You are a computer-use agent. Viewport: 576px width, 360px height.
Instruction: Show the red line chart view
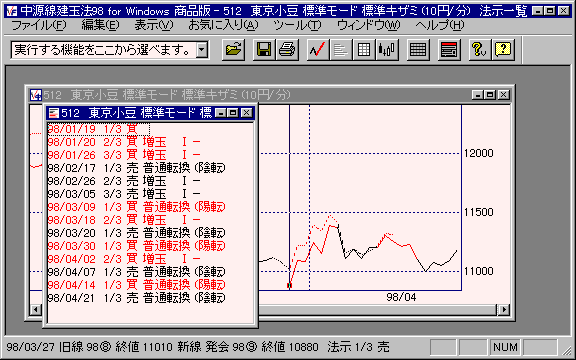click(x=318, y=50)
